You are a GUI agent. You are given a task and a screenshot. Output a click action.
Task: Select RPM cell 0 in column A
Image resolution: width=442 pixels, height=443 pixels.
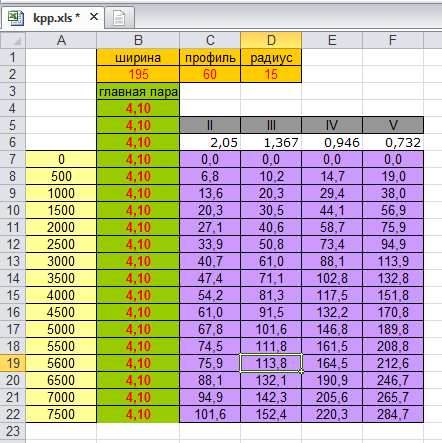coord(61,159)
